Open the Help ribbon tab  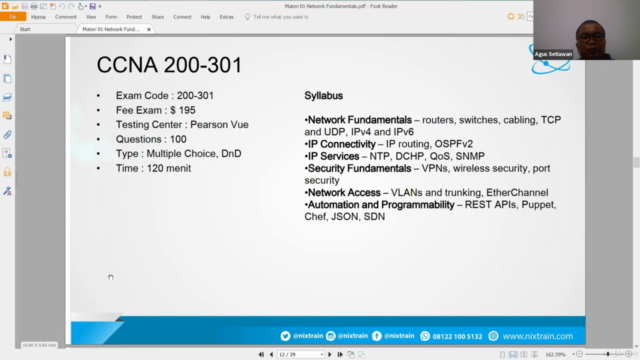(205, 17)
